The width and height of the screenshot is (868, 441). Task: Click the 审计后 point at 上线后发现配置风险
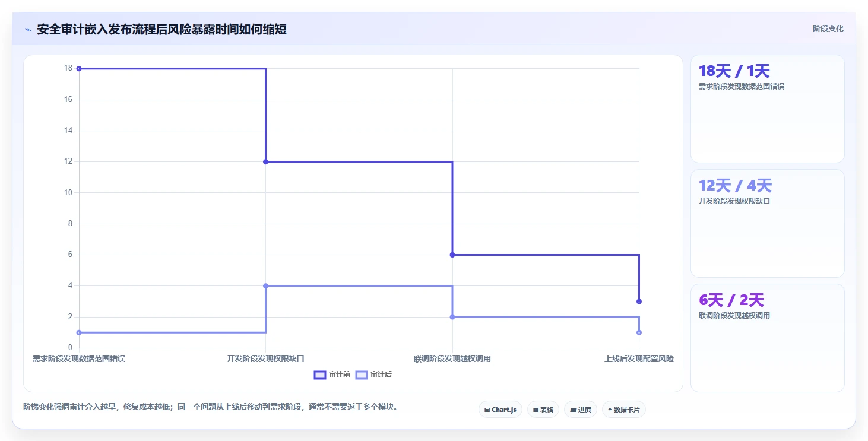[x=639, y=332]
